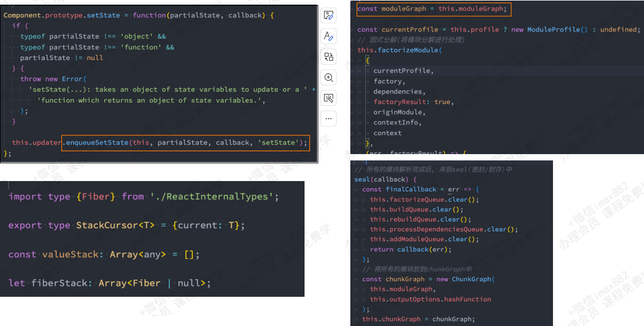This screenshot has width=644, height=326.
Task: Click 'return callback(err);' line
Action: point(410,249)
